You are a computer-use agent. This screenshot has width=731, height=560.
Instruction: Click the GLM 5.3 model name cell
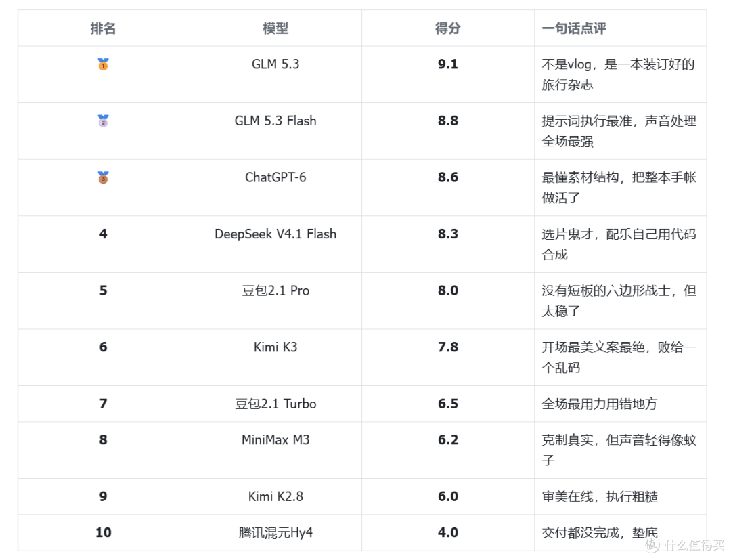click(x=275, y=64)
